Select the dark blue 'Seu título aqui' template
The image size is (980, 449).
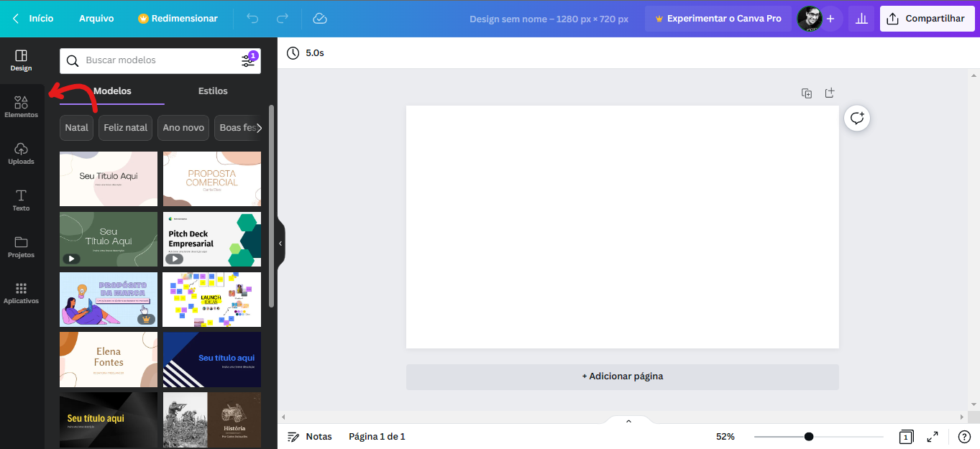(212, 360)
